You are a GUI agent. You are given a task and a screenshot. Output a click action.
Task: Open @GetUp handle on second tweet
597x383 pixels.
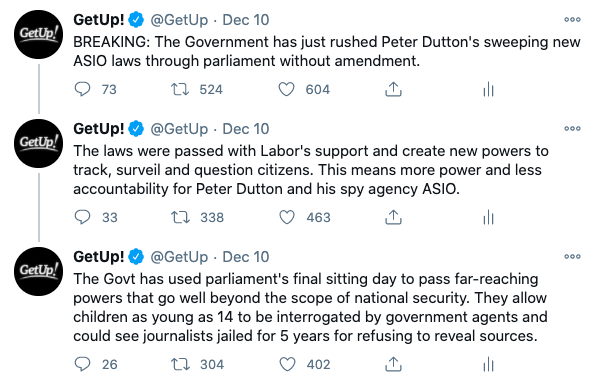tap(179, 129)
